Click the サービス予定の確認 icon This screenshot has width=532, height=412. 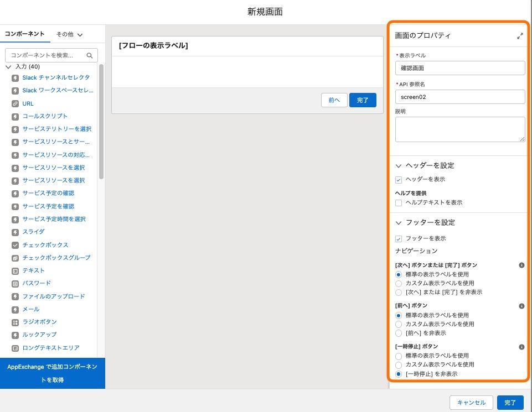(x=15, y=194)
